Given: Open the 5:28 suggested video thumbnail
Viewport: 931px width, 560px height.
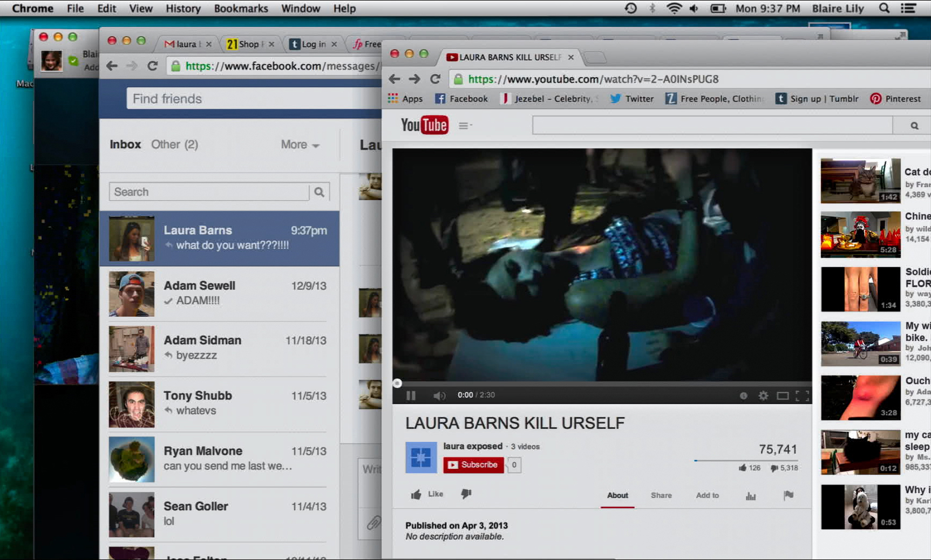Looking at the screenshot, I should click(860, 234).
